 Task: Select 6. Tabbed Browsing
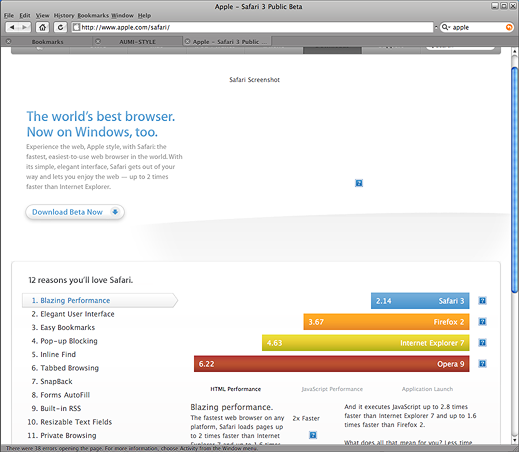[x=65, y=368]
